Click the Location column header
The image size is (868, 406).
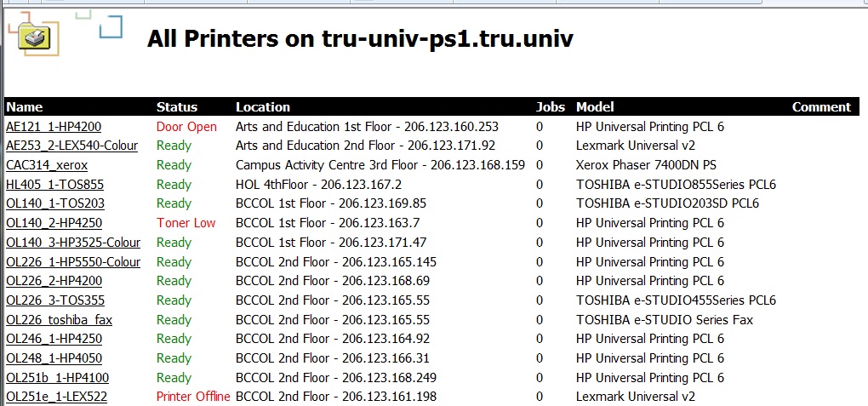click(x=262, y=107)
